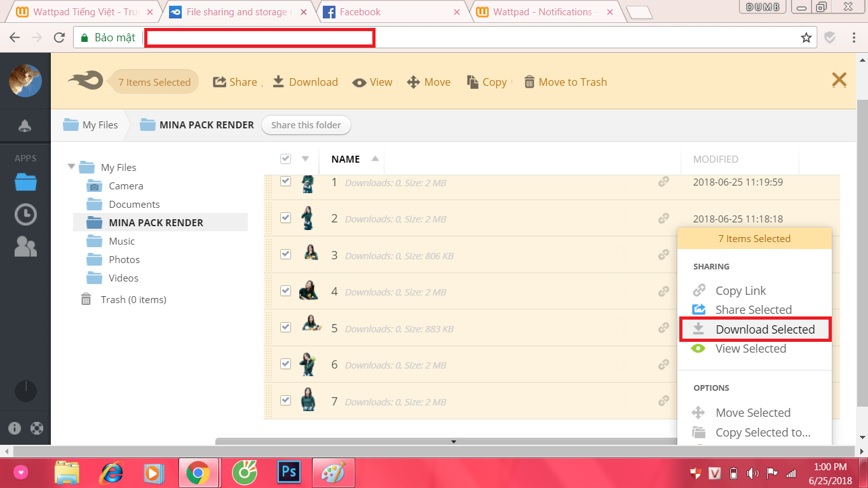This screenshot has height=488, width=868.
Task: Go back with browser back arrow
Action: (x=15, y=37)
